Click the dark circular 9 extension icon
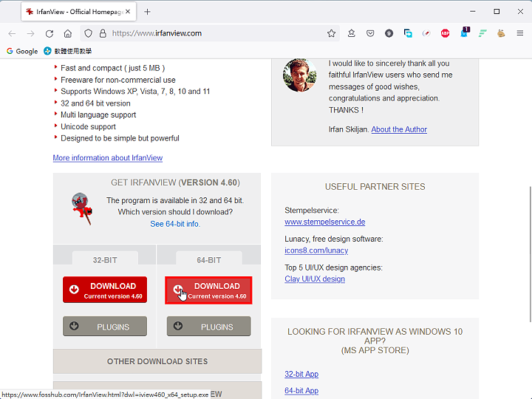The height and width of the screenshot is (399, 532). (x=389, y=33)
